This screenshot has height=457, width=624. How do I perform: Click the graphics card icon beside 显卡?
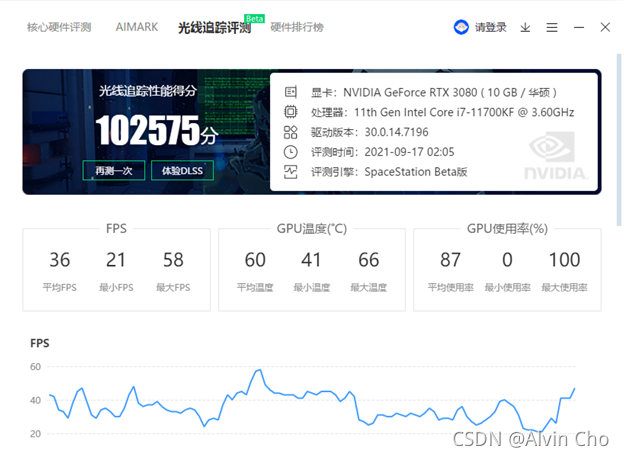pos(291,92)
